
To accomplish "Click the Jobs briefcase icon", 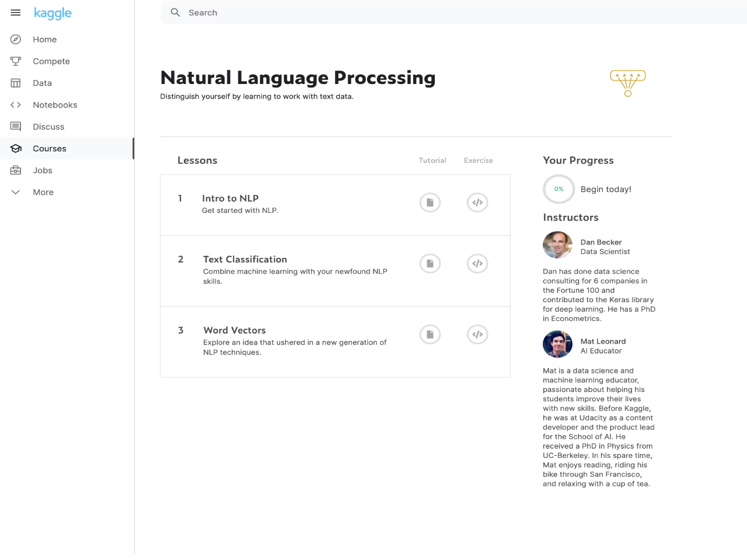I will coord(16,170).
